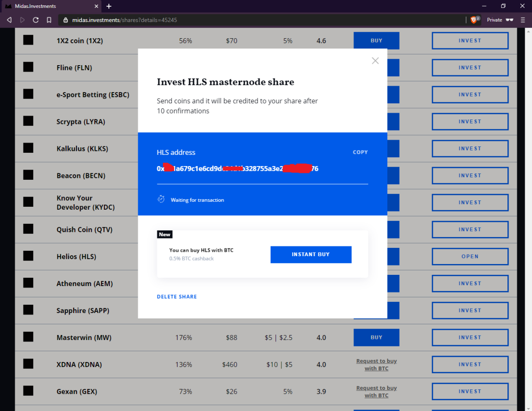Screen dimensions: 532x411
Task: Click the URL address bar
Action: click(261, 20)
